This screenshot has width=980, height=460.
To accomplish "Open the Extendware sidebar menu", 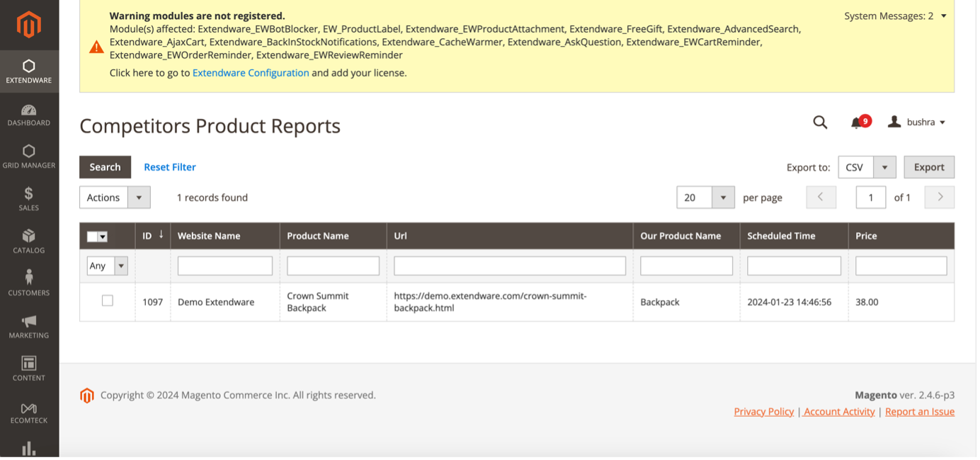I will click(29, 71).
